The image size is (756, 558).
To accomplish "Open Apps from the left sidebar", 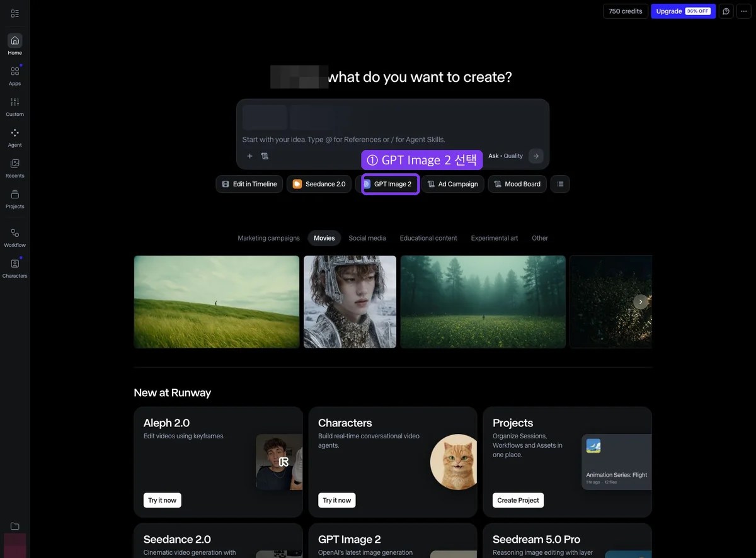I will (x=14, y=75).
